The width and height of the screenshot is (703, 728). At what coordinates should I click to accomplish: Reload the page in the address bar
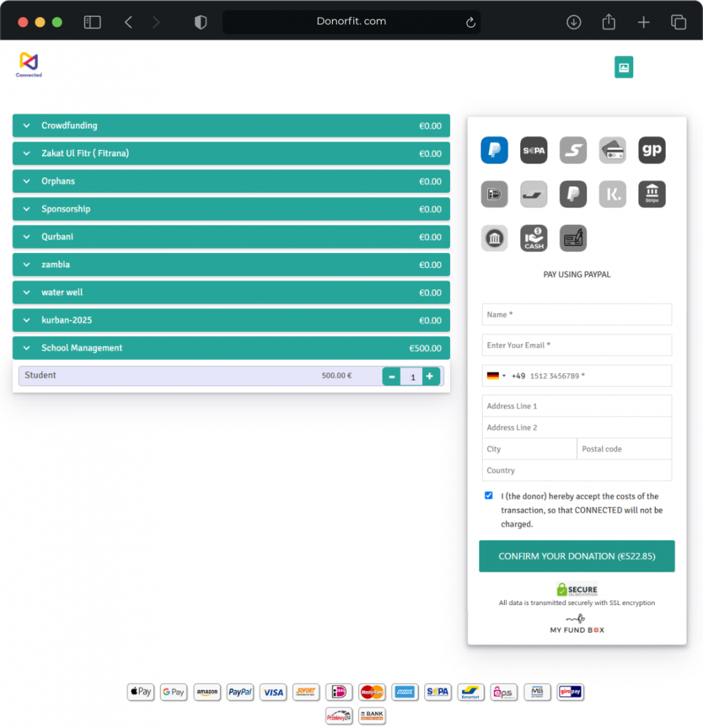point(470,23)
